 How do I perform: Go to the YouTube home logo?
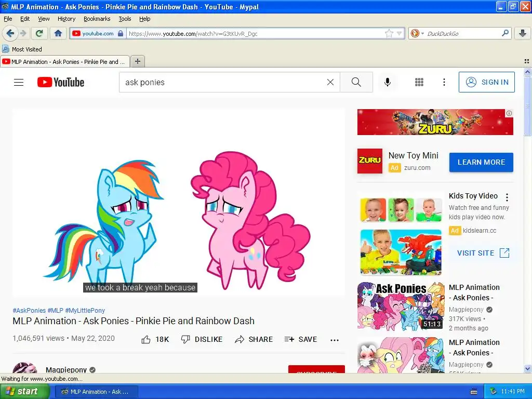(61, 82)
